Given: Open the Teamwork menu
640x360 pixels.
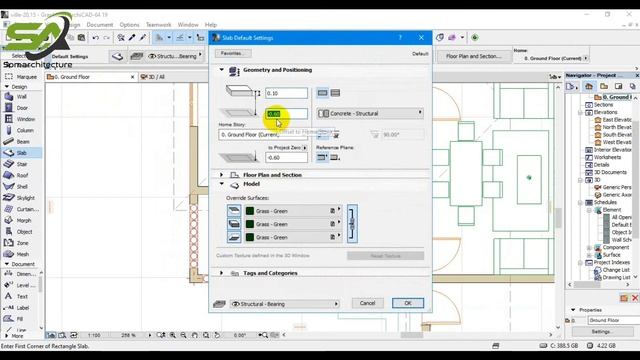Looking at the screenshot, I should click(x=158, y=25).
